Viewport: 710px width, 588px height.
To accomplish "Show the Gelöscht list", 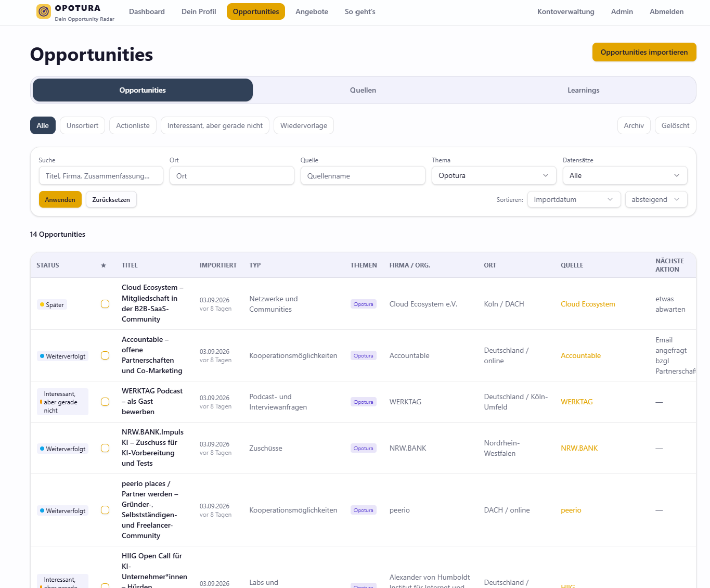I will pos(675,125).
